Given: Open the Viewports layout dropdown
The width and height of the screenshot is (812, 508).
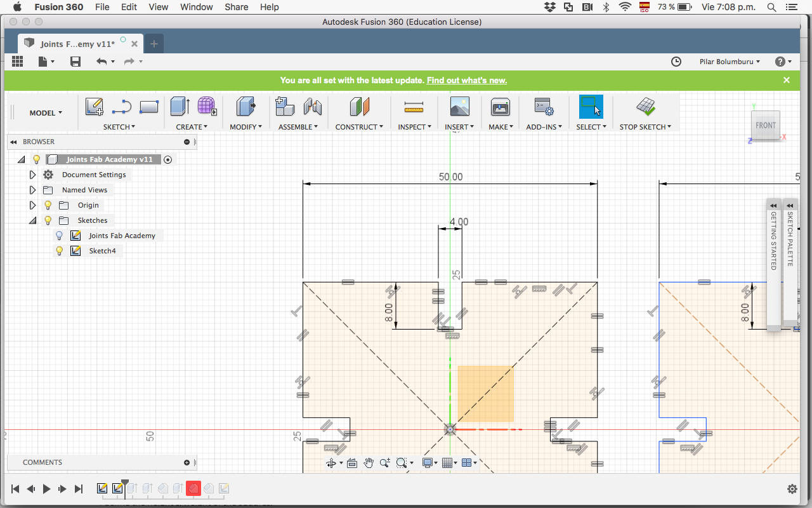Looking at the screenshot, I should (469, 463).
